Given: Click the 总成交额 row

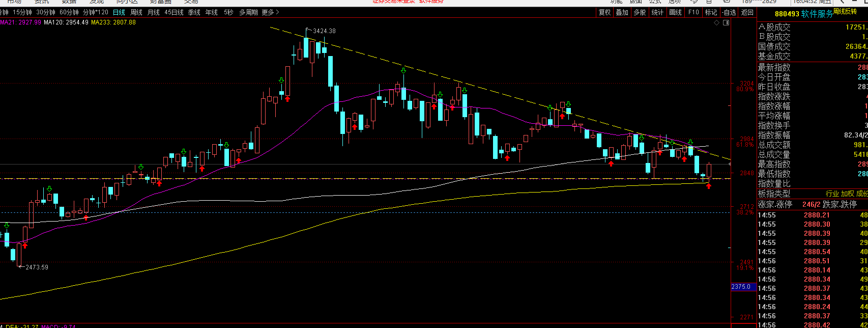Looking at the screenshot, I should pos(813,145).
